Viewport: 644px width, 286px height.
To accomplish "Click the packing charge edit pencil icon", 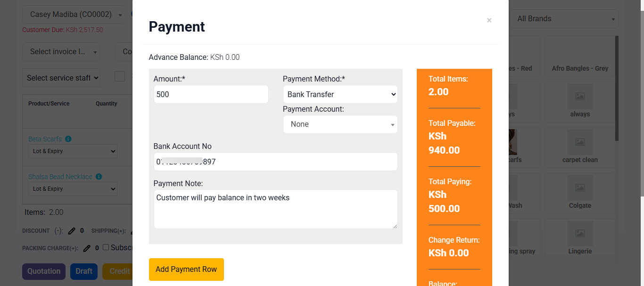I will (x=87, y=248).
